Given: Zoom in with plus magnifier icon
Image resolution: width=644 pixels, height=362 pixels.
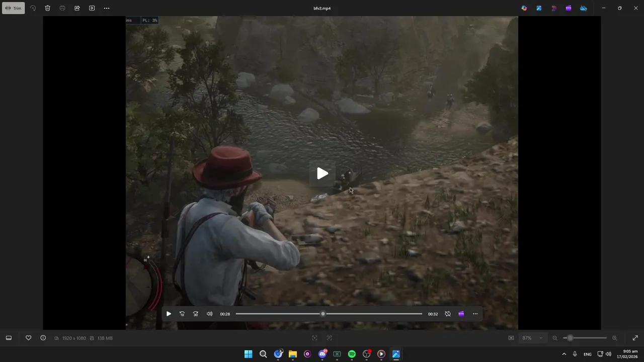Looking at the screenshot, I should click(x=614, y=338).
